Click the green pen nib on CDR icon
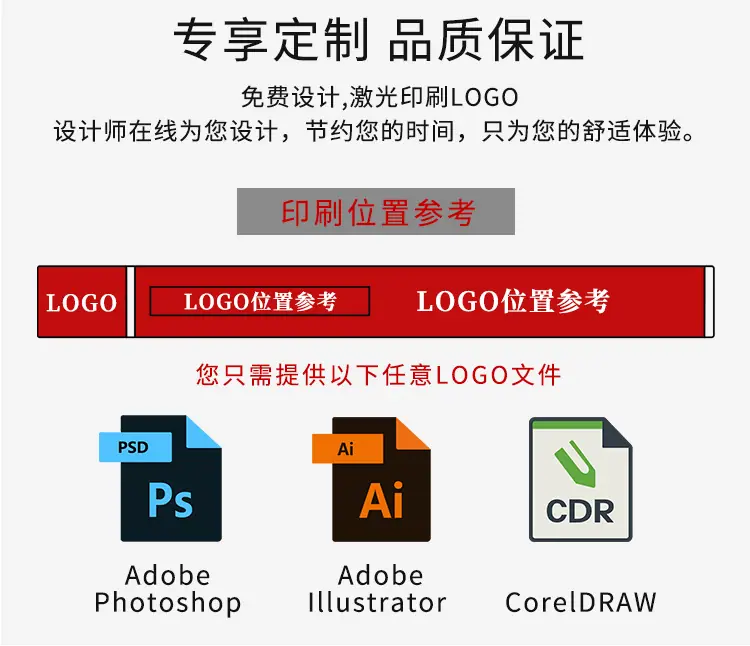The width and height of the screenshot is (750, 646). (x=574, y=463)
